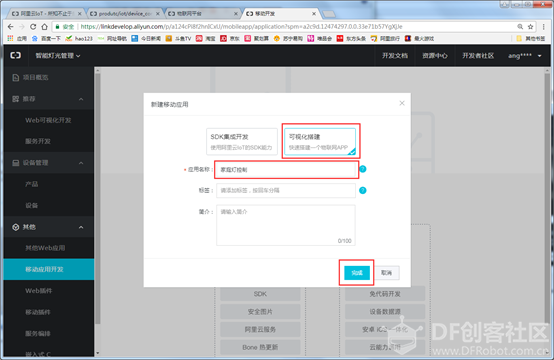Open the 其他书签 bookmarks folder
The image size is (554, 360).
pyautogui.click(x=531, y=38)
